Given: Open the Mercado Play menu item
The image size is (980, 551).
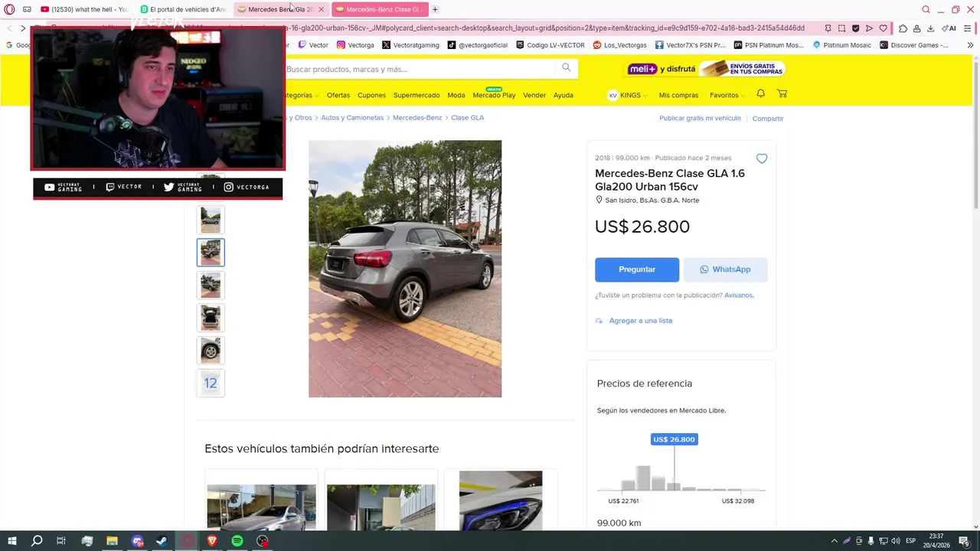Looking at the screenshot, I should [494, 96].
